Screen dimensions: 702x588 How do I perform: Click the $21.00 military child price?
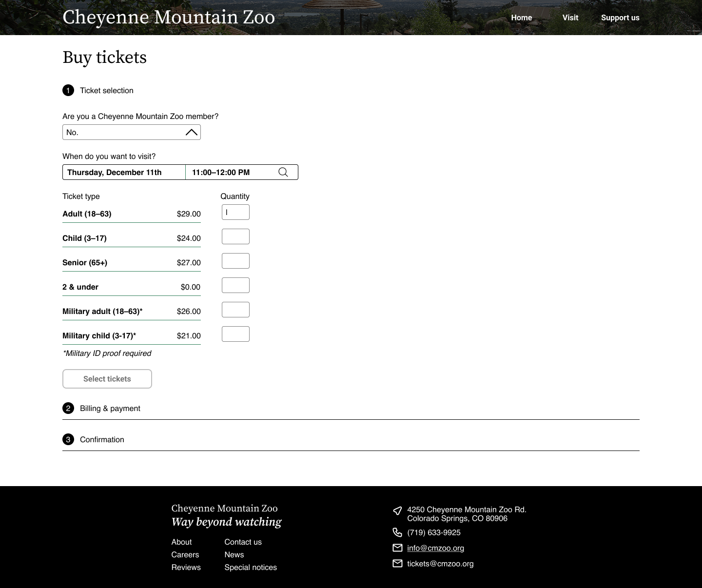(189, 335)
